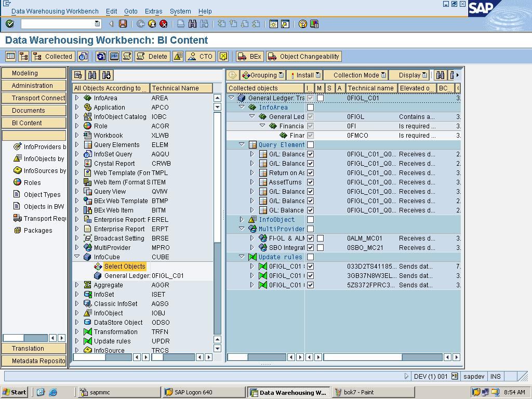Click the Customize local layout icon

point(314,24)
